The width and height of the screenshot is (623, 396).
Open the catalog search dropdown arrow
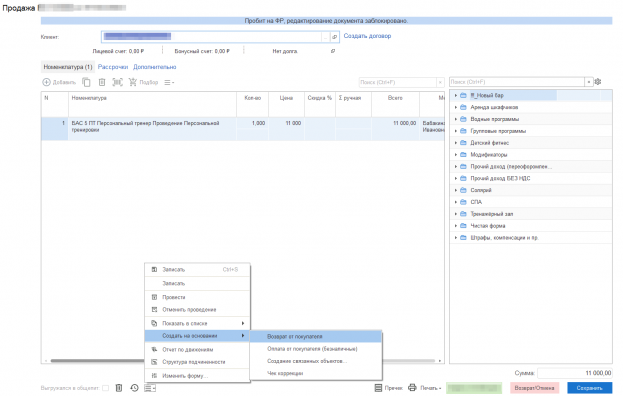coord(589,82)
